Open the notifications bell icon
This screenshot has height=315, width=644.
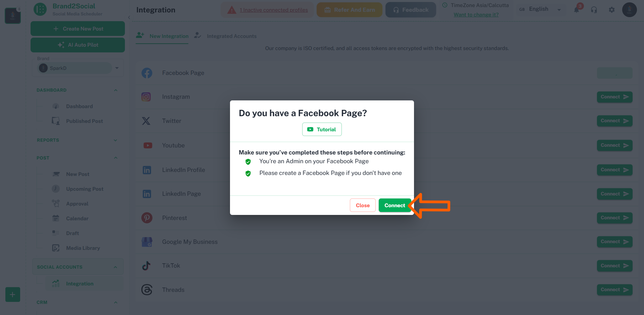click(x=577, y=10)
